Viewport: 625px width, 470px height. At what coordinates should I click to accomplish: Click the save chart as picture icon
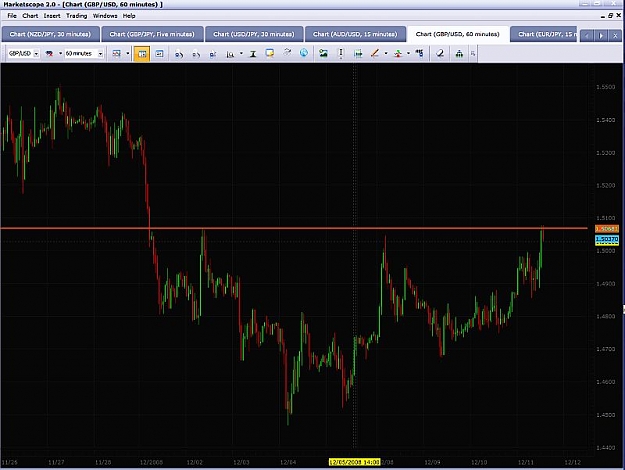(x=323, y=53)
